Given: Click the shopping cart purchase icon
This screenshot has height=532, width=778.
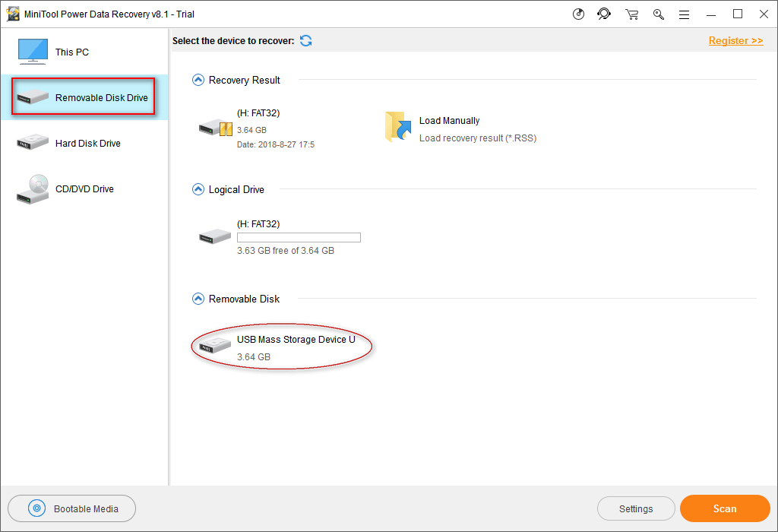Looking at the screenshot, I should click(x=631, y=14).
